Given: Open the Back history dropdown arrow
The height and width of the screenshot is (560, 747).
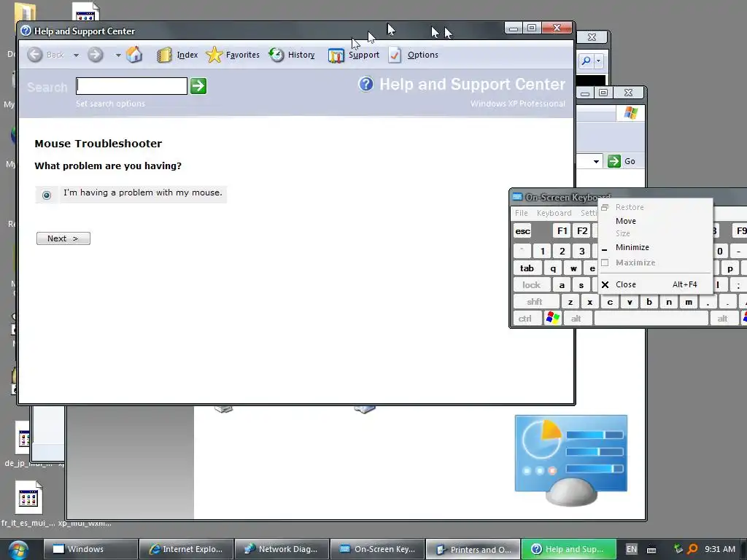Looking at the screenshot, I should coord(76,55).
